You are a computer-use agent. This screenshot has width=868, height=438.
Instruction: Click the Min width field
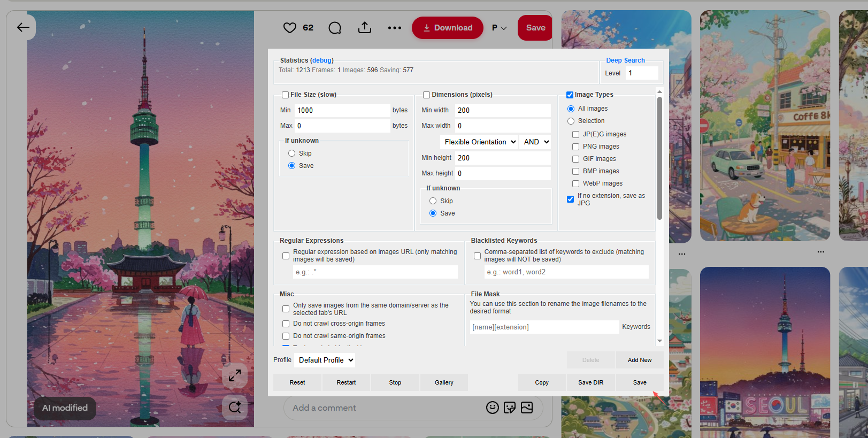click(503, 110)
